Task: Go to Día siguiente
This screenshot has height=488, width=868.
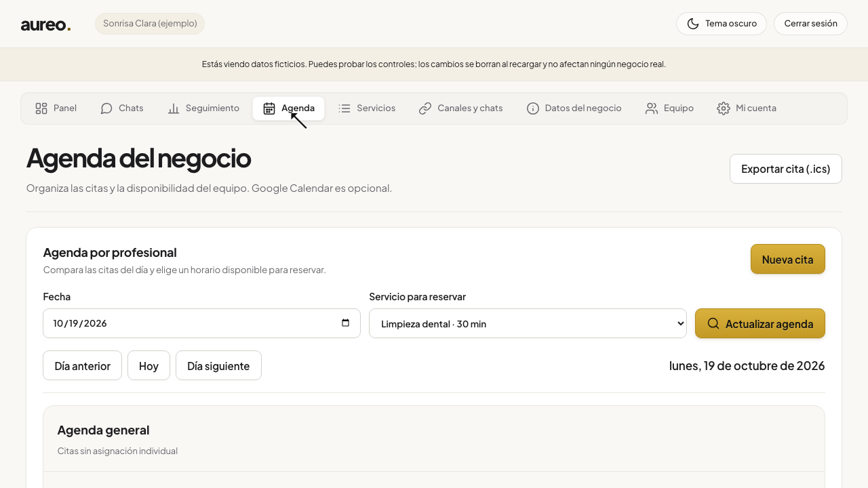Action: coord(218,365)
